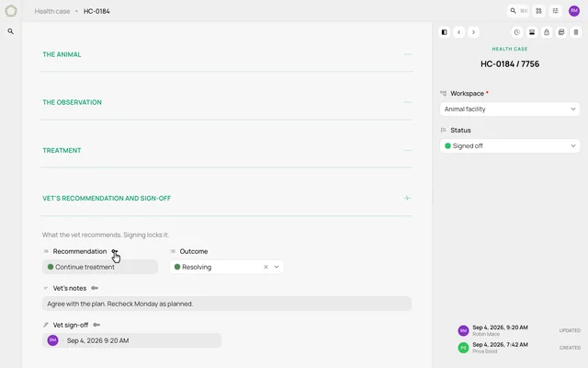Click the Continue treatment recommendation field
The image size is (588, 368).
100,267
